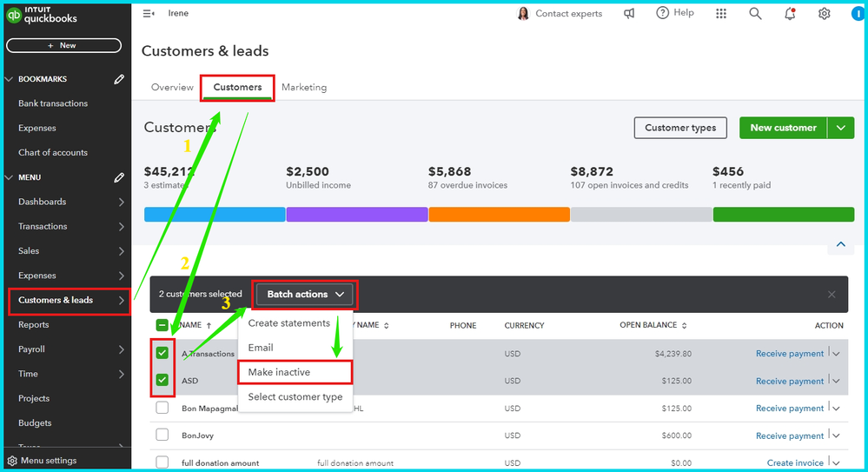The height and width of the screenshot is (472, 868).
Task: Expand Dashboards submenu arrow
Action: [122, 203]
